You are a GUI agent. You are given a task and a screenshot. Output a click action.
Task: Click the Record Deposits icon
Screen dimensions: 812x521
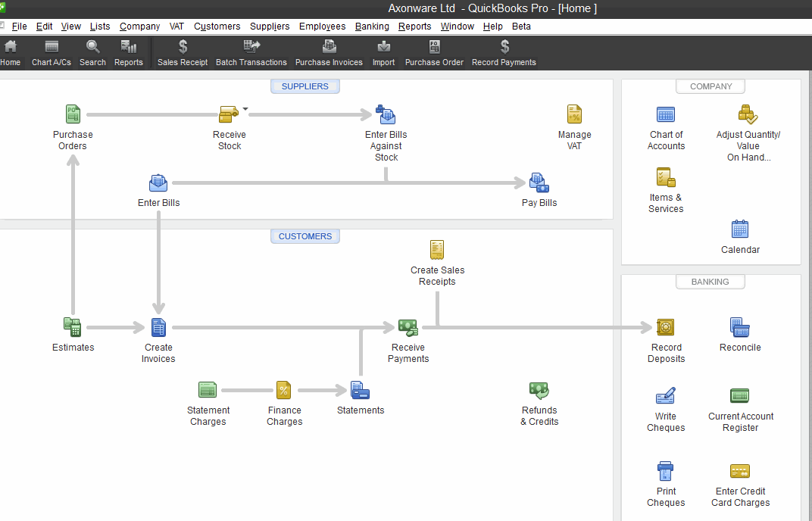click(666, 327)
